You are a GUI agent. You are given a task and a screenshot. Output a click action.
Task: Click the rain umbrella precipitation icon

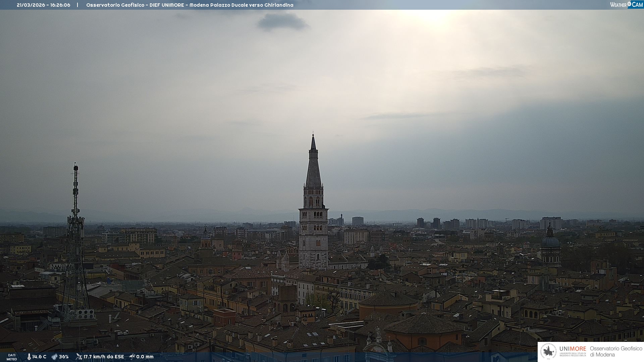pos(132,357)
